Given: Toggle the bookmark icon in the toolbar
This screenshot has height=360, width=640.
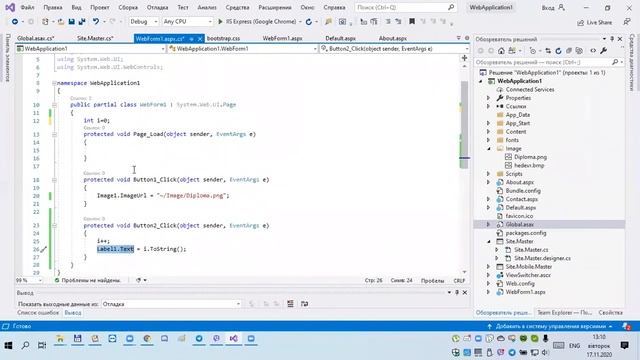Looking at the screenshot, I should [x=412, y=22].
